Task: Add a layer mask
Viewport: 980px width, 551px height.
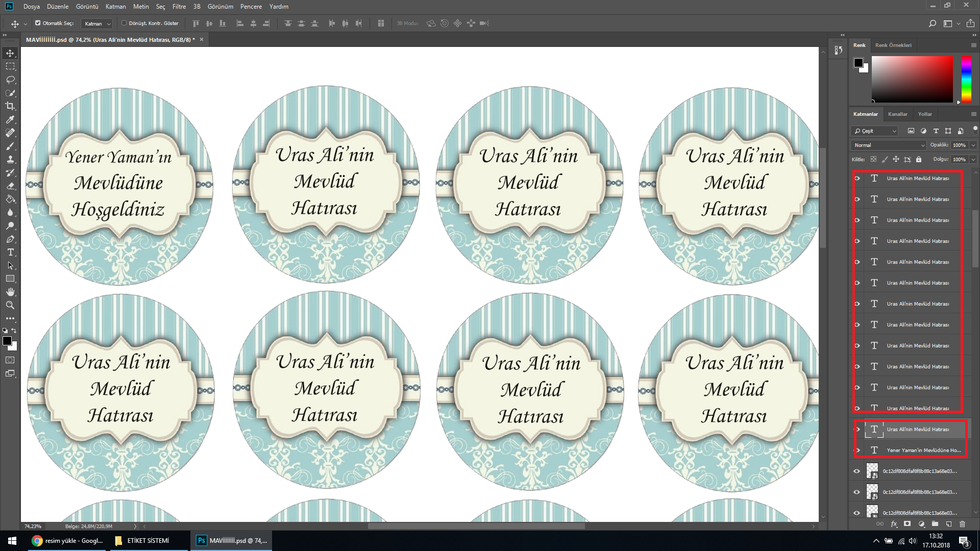Action: 907,524
